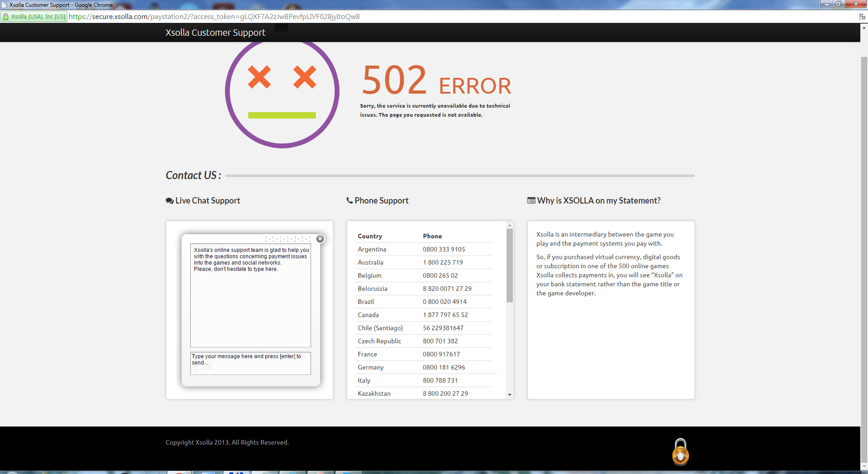Screen dimensions: 868x474
Task: Close the live chat popup window
Action: [320, 239]
